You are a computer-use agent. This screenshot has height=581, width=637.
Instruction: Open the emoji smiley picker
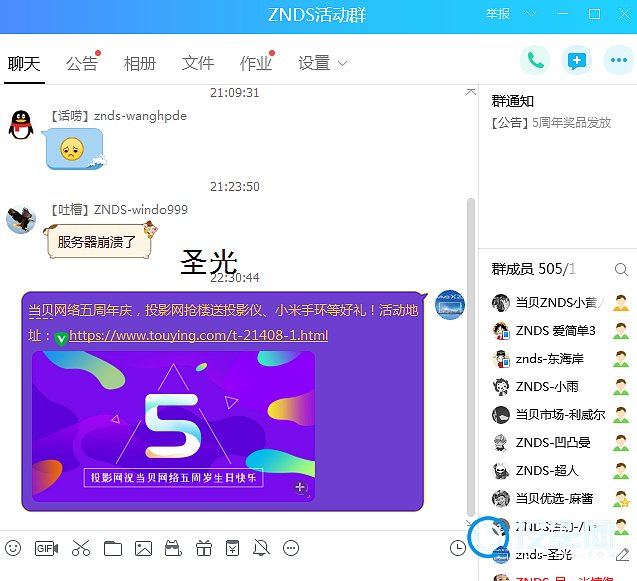(x=13, y=548)
